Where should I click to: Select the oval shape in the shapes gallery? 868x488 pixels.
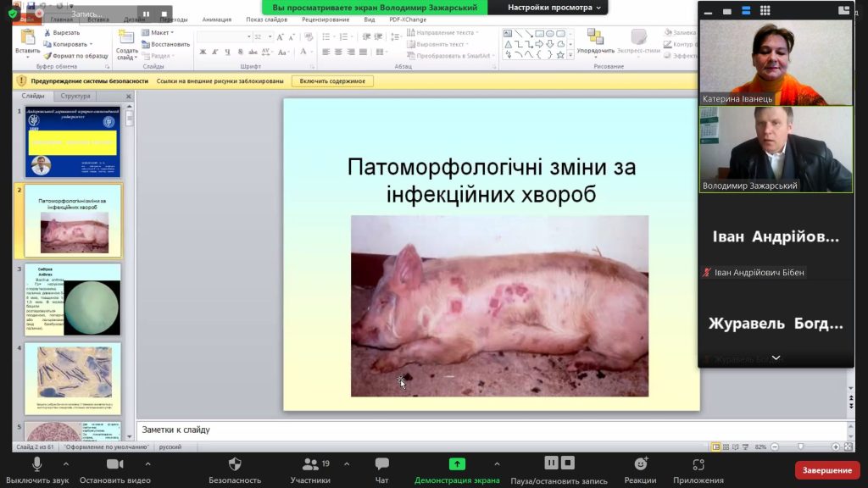coord(549,34)
